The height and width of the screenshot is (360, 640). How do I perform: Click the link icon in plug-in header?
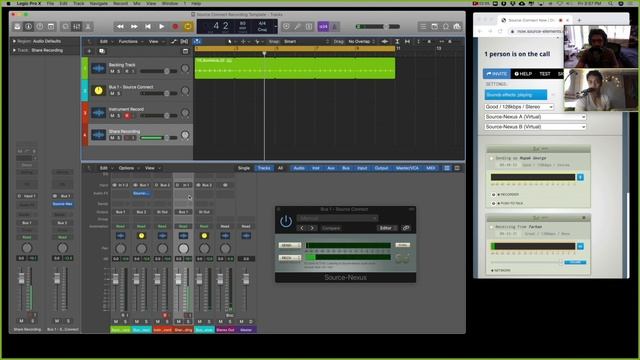tap(406, 228)
